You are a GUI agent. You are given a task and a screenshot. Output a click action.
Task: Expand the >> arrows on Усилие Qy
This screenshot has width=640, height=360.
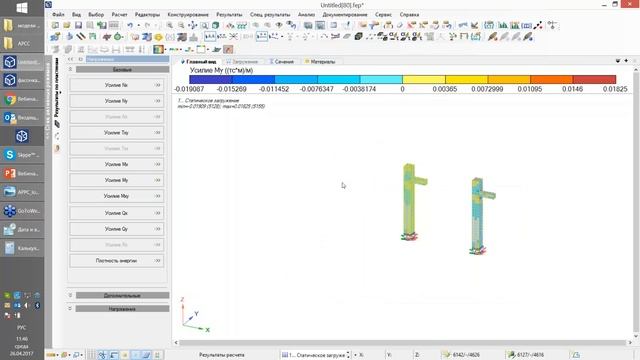point(158,229)
